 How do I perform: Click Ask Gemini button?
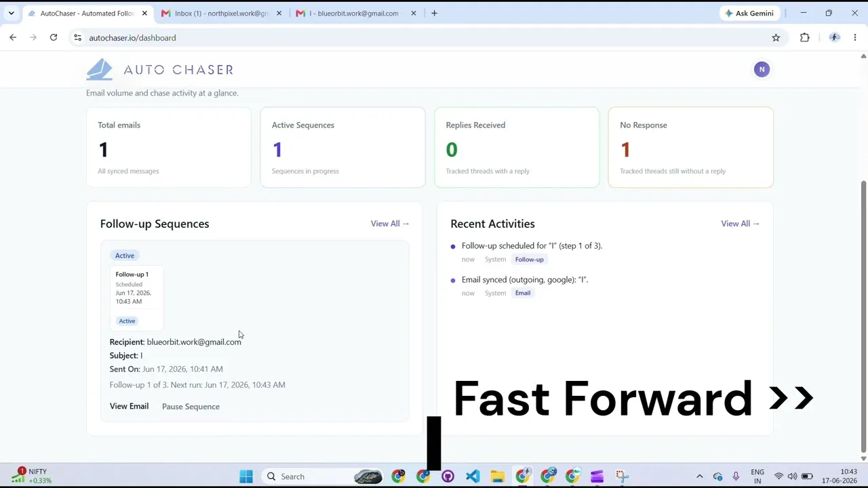749,13
